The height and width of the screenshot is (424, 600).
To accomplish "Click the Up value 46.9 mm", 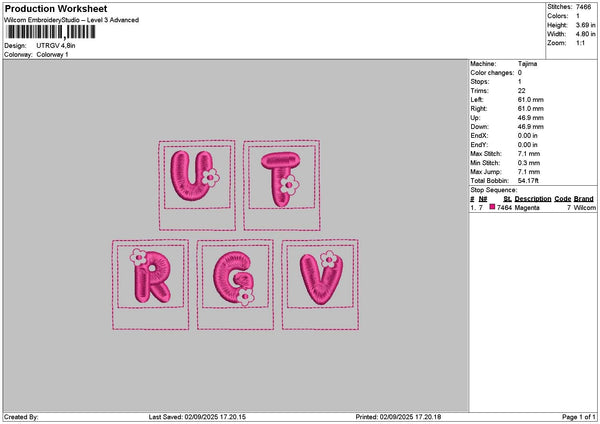I will (530, 117).
